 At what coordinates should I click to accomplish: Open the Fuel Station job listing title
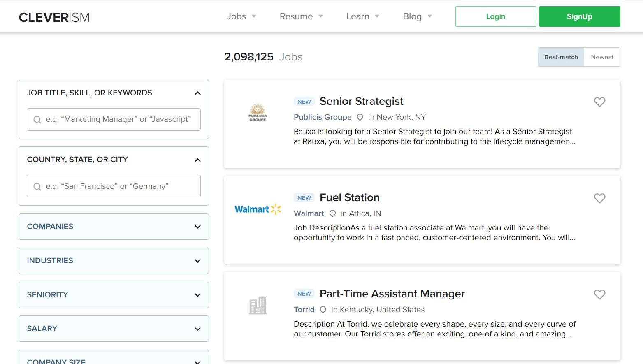click(350, 197)
